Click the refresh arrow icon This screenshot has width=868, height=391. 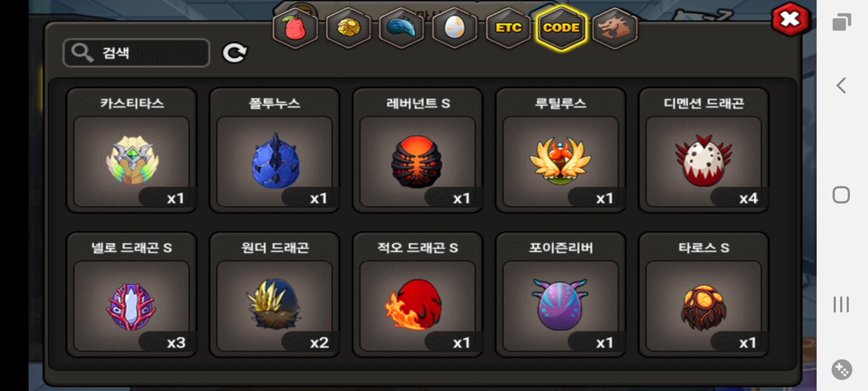[234, 53]
